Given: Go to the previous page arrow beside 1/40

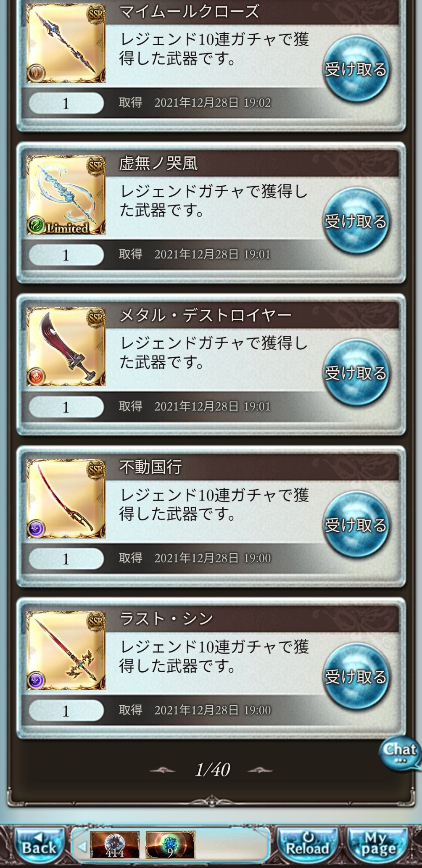Looking at the screenshot, I should coord(162,770).
